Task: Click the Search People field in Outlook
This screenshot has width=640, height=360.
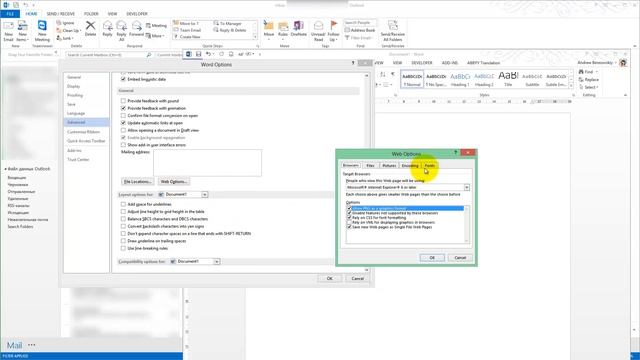Action: point(360,22)
